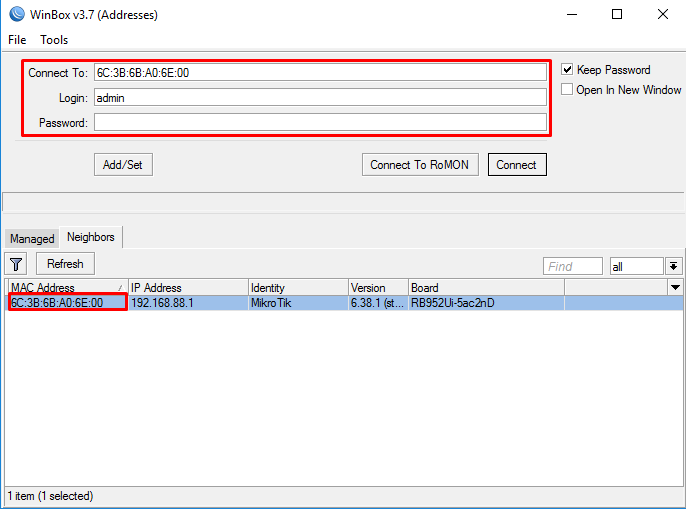686x509 pixels.
Task: Select MAC address 6C:3B:6B:A0:6E:00 cell
Action: 67,303
